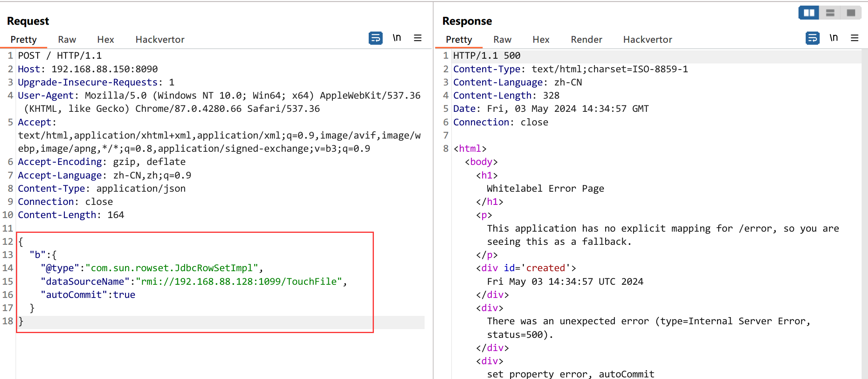Click the Content-Language header in response

click(518, 82)
